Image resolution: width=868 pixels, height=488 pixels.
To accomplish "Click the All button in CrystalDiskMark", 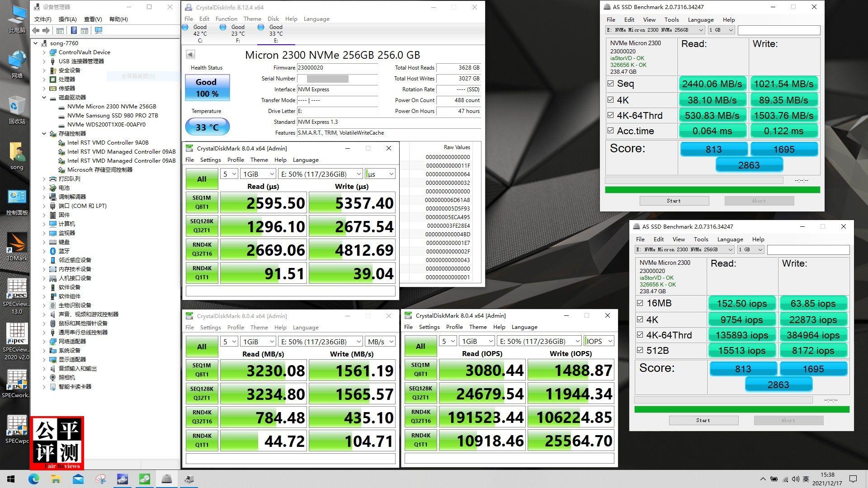I will click(x=201, y=178).
